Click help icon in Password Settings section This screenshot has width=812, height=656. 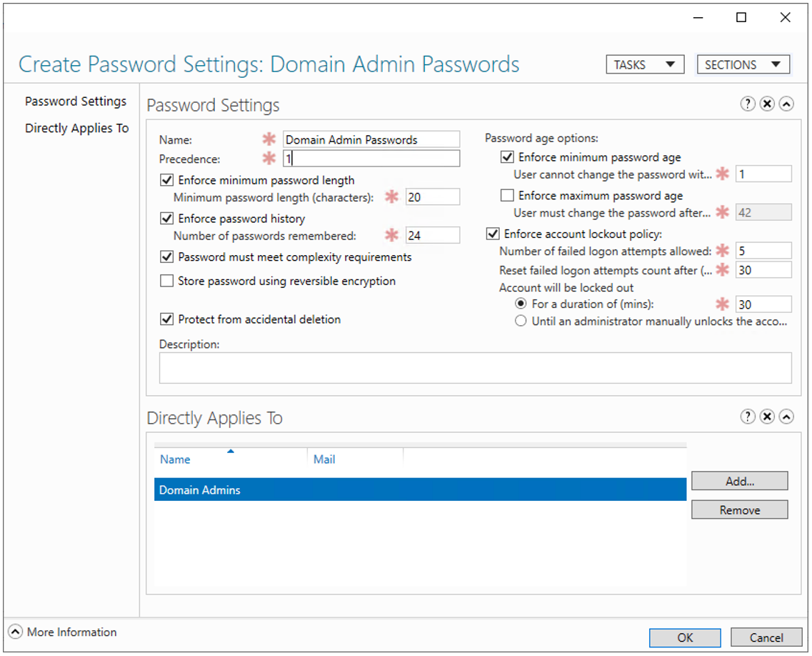click(748, 104)
